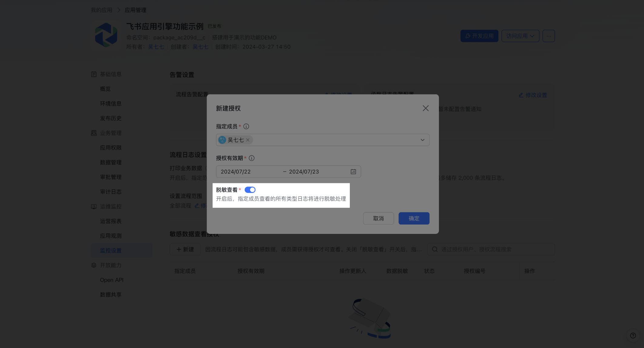Viewport: 644px width, 348px height.
Task: Click the 开发应用 button
Action: [x=479, y=36]
